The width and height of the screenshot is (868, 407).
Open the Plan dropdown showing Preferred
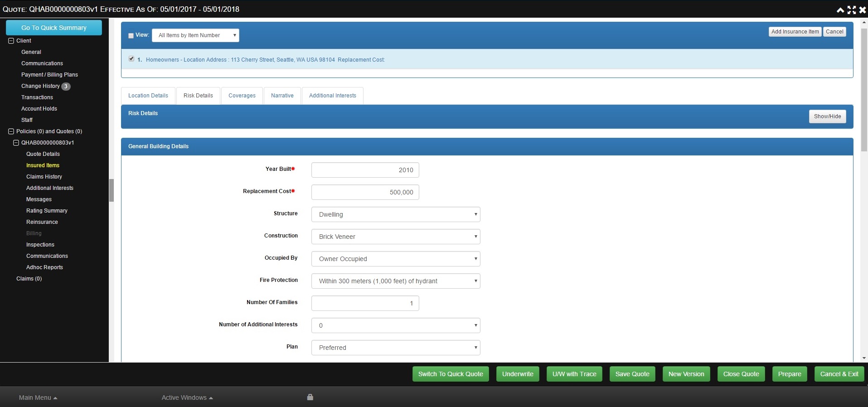(396, 348)
